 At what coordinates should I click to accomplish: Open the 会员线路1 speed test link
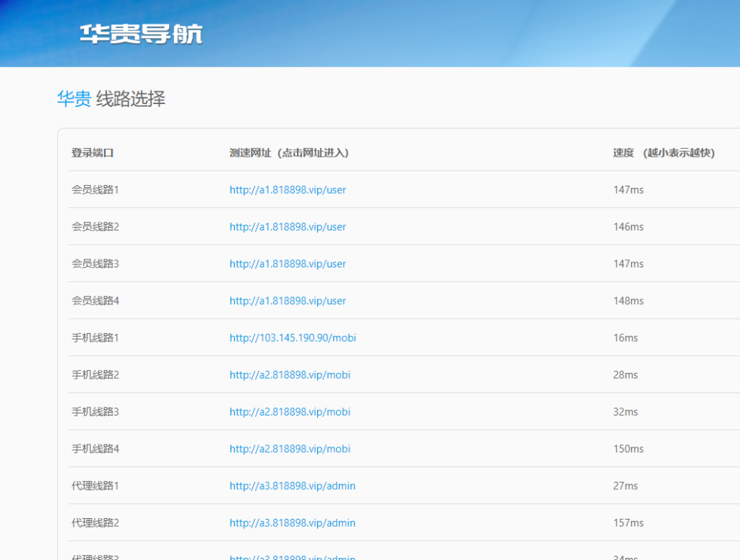coord(288,189)
